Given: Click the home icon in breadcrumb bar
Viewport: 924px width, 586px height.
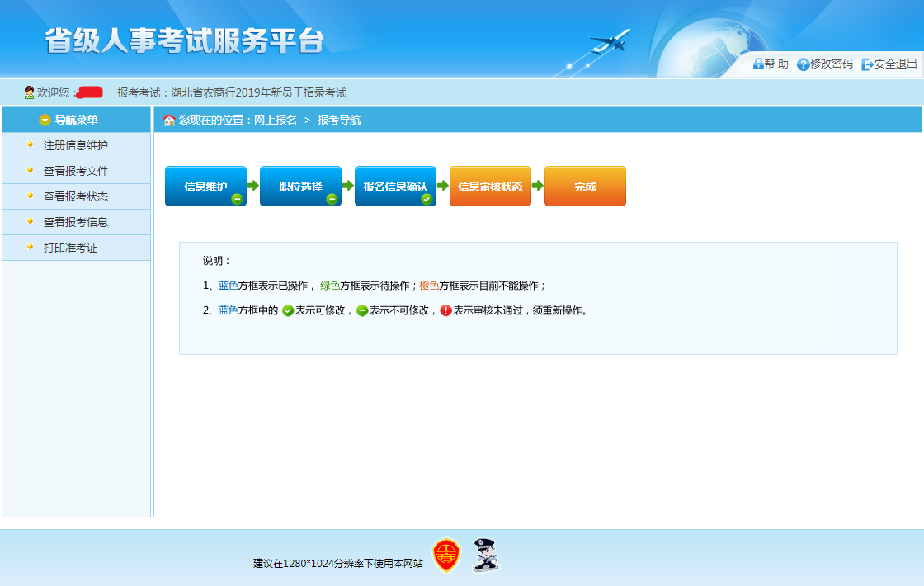Looking at the screenshot, I should [x=169, y=121].
